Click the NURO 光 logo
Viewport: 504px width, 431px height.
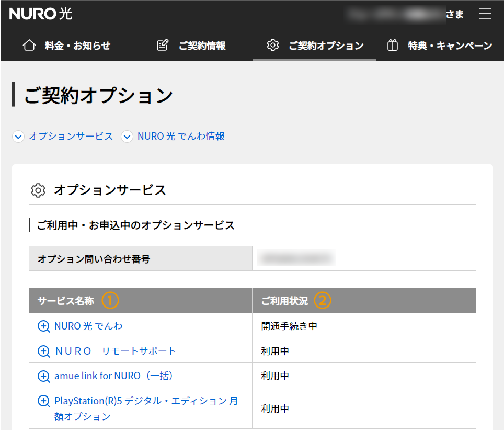(40, 14)
